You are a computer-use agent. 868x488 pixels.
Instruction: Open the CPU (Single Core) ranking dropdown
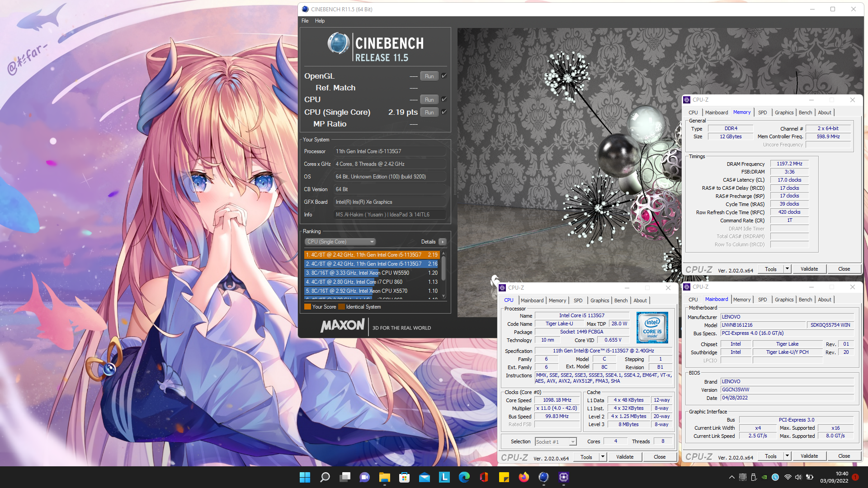[340, 242]
